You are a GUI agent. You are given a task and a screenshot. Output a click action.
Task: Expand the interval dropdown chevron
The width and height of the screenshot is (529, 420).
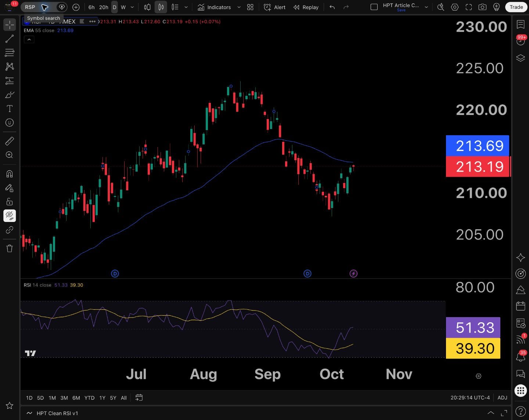132,7
